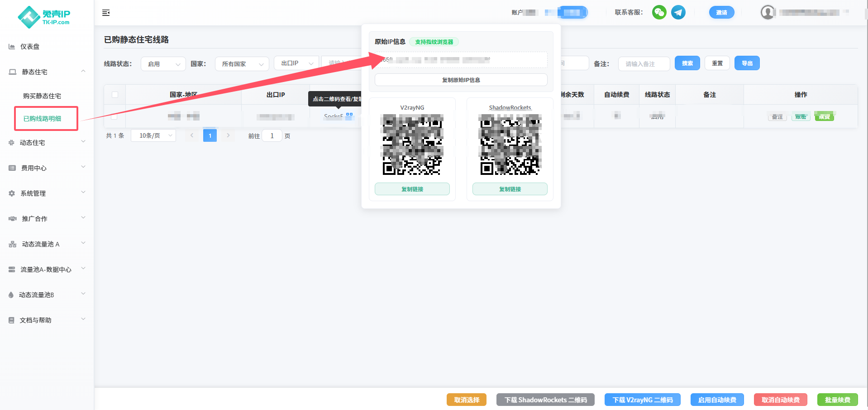Click the 批量续费 button

(838, 400)
